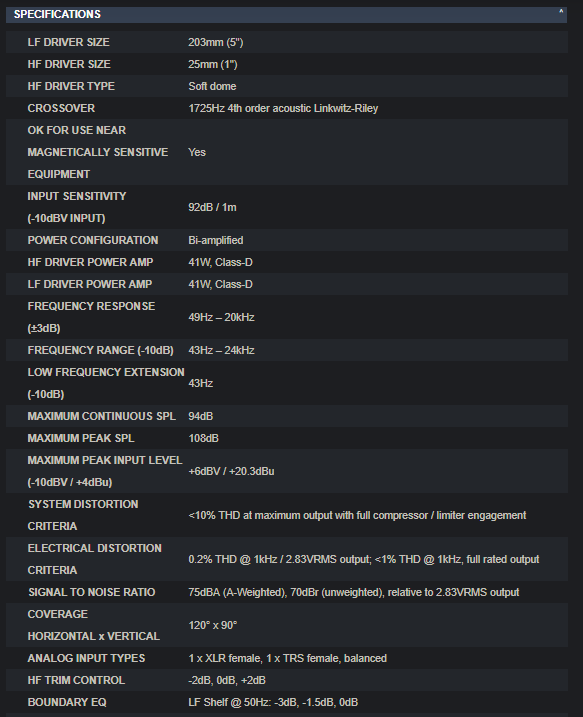Select FREQUENCY RANGE (-10dB) label
This screenshot has width=583, height=717.
tap(101, 350)
